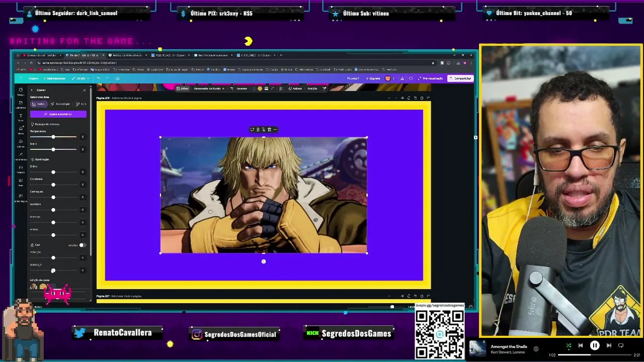Open the Mídia Mágica sidebar panel

[x=21, y=198]
